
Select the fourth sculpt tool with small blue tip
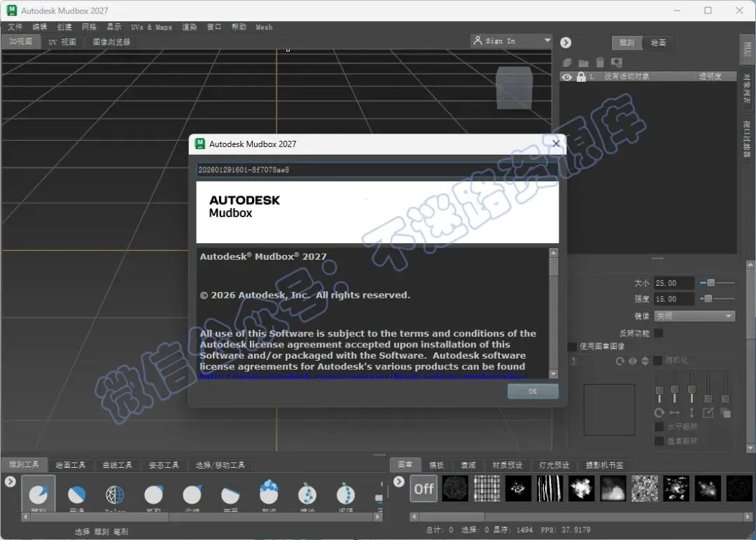(153, 494)
